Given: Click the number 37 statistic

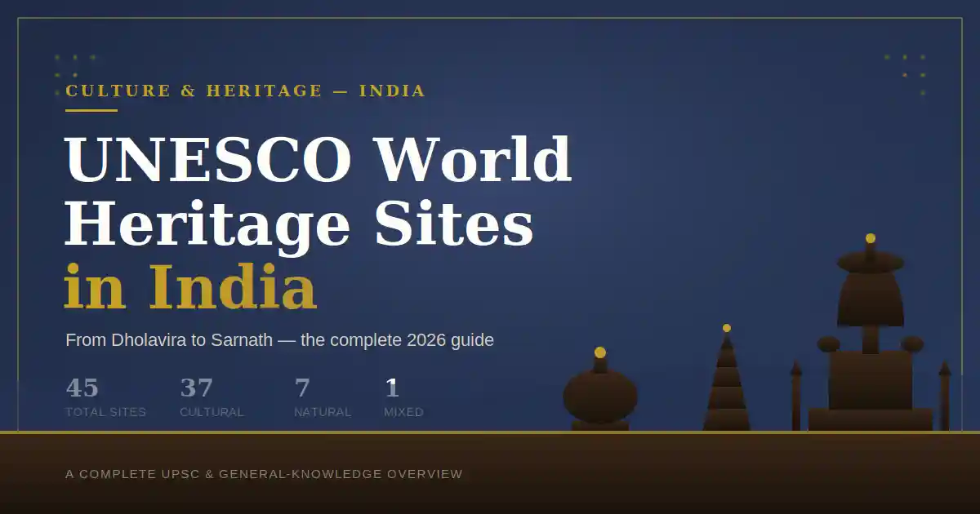Looking at the screenshot, I should tap(197, 388).
